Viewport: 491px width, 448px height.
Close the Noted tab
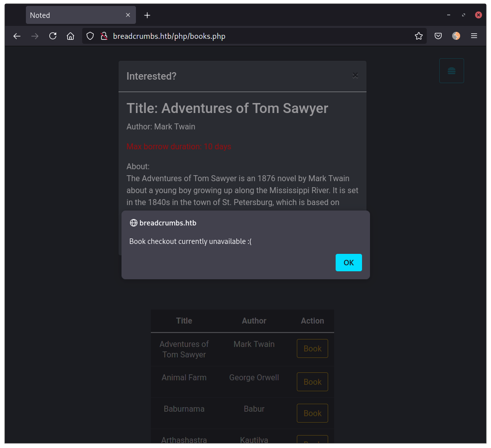(x=128, y=15)
